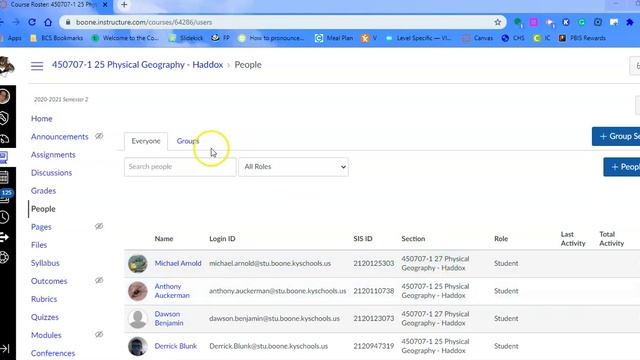Go forward with the browser forward arrow
Viewport: 640px width, 360px height.
tap(16, 22)
